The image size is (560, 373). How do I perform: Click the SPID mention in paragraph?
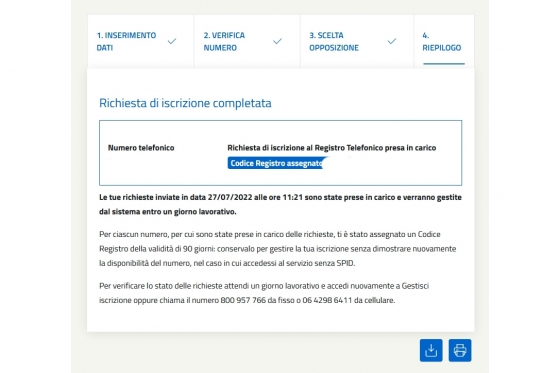pos(345,263)
